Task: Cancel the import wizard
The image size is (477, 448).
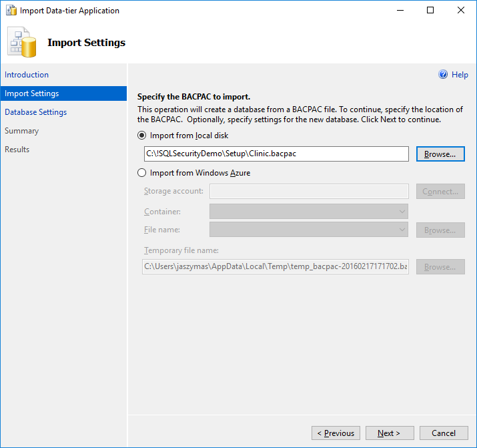Action: (x=444, y=433)
